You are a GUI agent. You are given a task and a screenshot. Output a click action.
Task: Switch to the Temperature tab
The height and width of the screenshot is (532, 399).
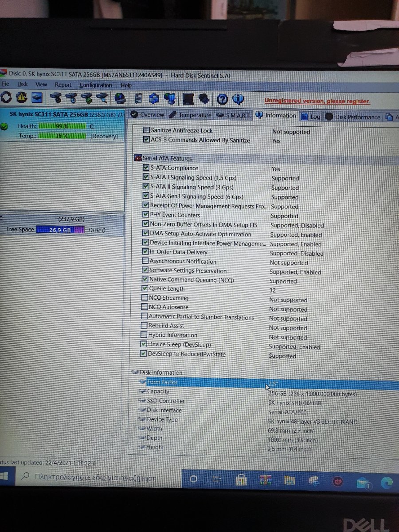coord(191,115)
